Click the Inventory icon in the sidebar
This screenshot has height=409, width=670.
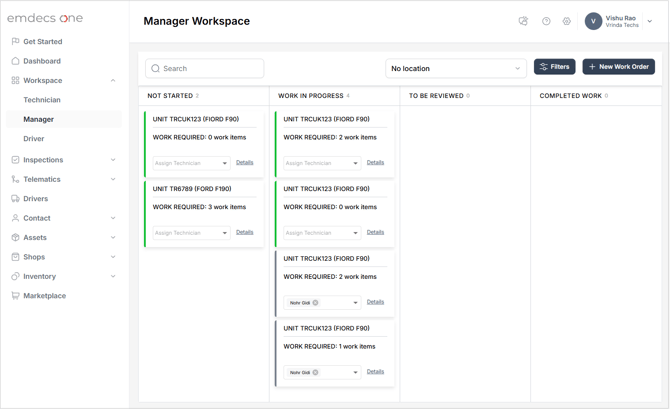click(x=15, y=277)
